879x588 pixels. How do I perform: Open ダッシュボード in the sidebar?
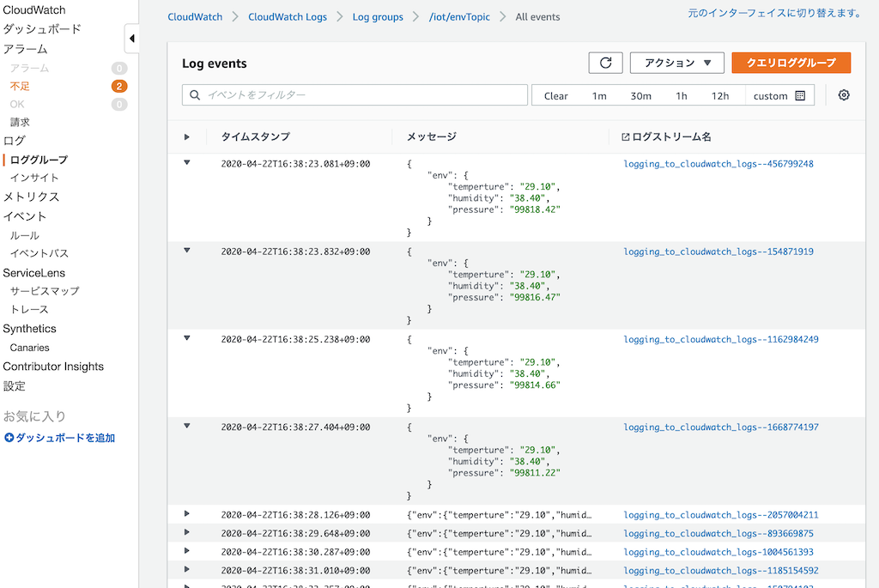[x=42, y=29]
